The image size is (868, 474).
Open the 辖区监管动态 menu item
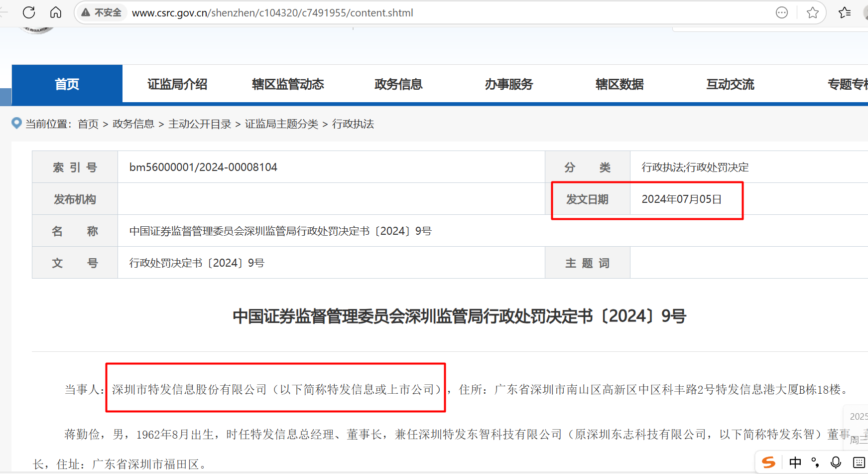tap(288, 84)
